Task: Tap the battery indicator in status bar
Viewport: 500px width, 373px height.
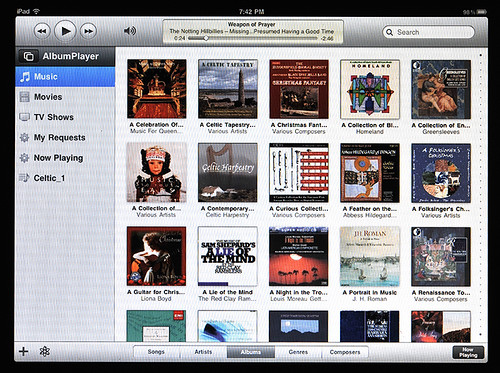Action: pyautogui.click(x=481, y=12)
